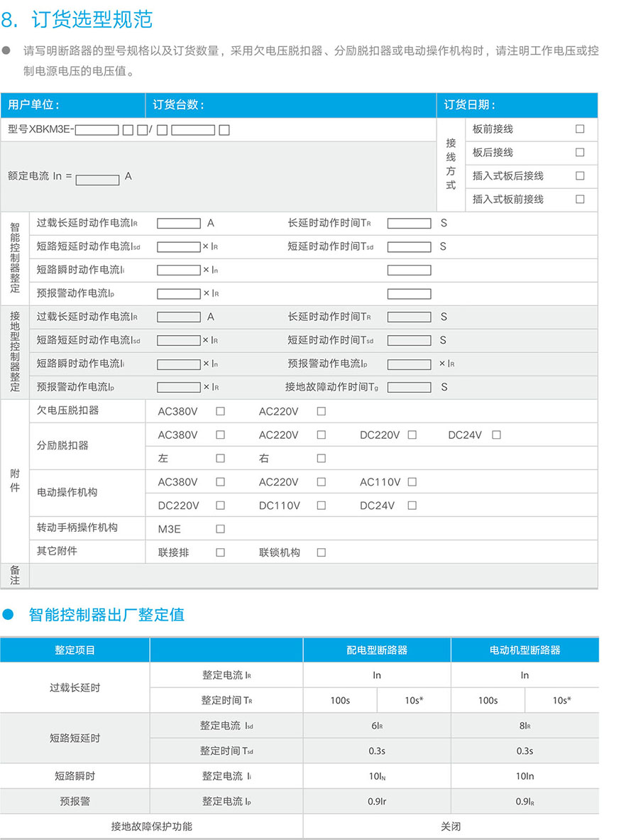Tick the 右 checkbox for 分励脱扣器

pyautogui.click(x=321, y=459)
